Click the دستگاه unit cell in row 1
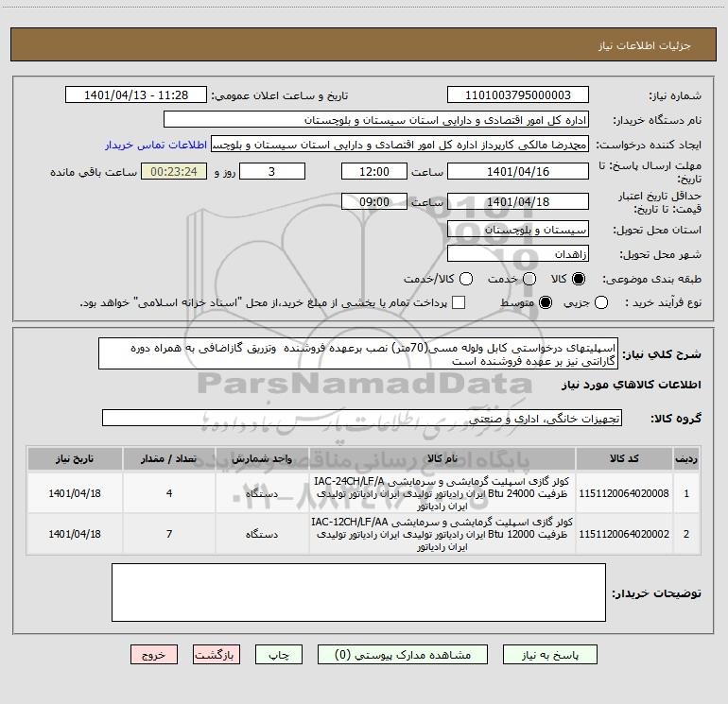Screen dimensions: 728x704 [262, 493]
